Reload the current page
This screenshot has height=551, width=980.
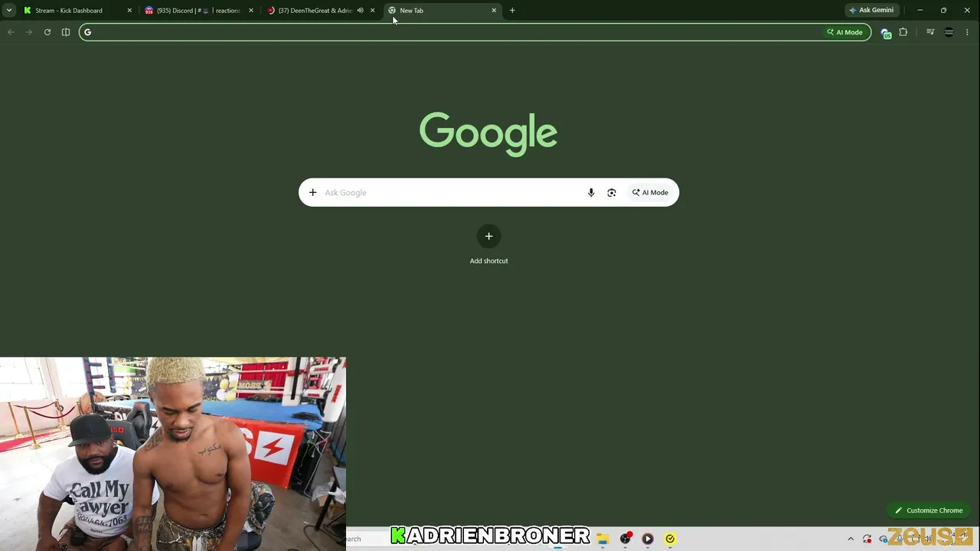47,32
